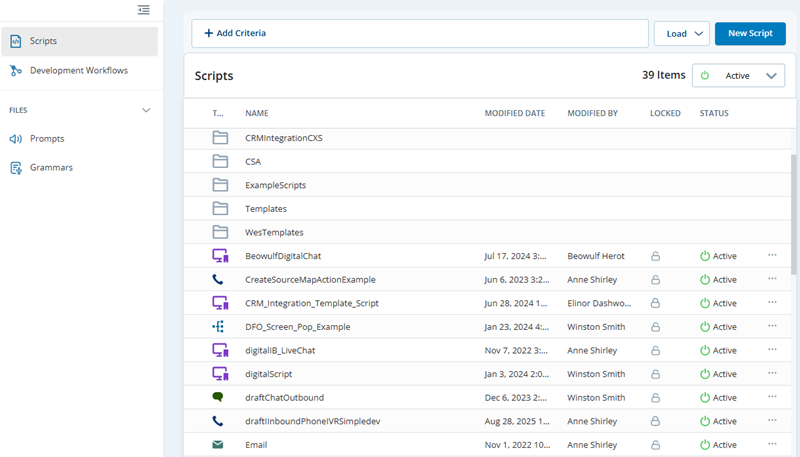
Task: Click Add Criteria to filter scripts
Action: point(235,33)
